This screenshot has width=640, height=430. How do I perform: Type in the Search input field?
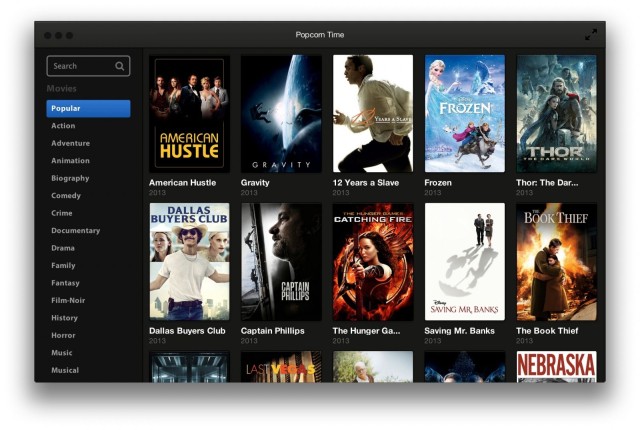coord(80,66)
